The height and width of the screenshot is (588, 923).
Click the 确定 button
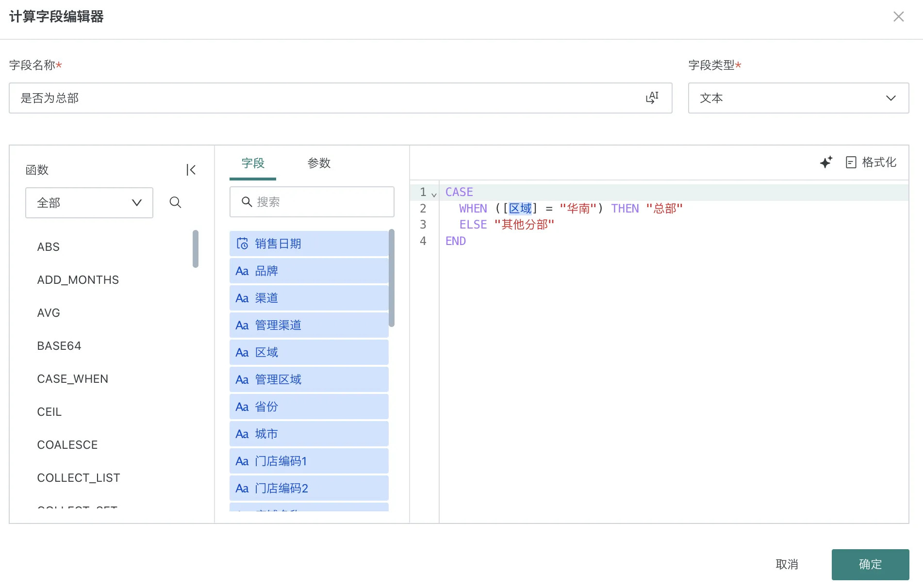(x=870, y=564)
